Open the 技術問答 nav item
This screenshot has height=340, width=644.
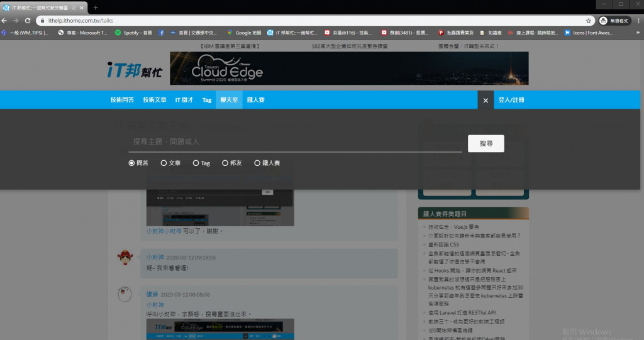pos(122,100)
